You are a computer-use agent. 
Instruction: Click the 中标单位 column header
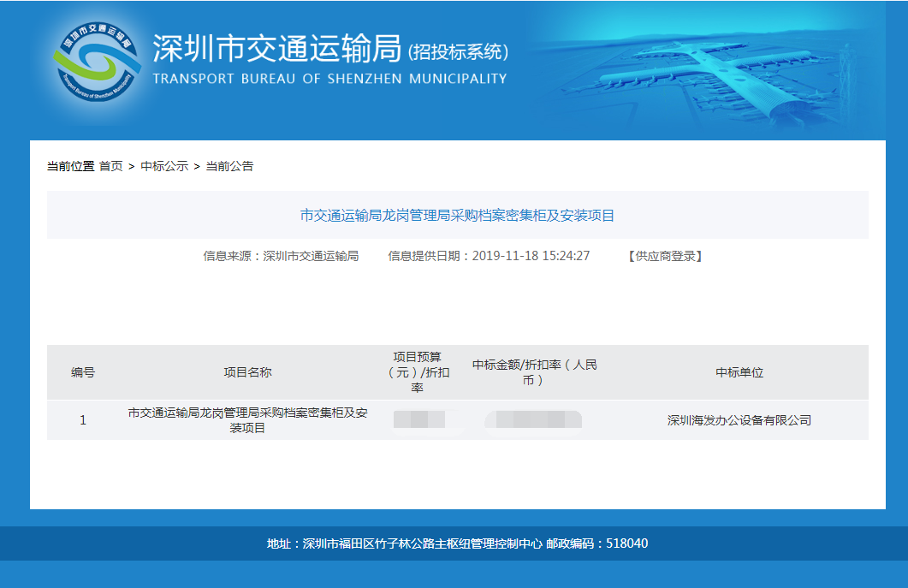coord(739,372)
